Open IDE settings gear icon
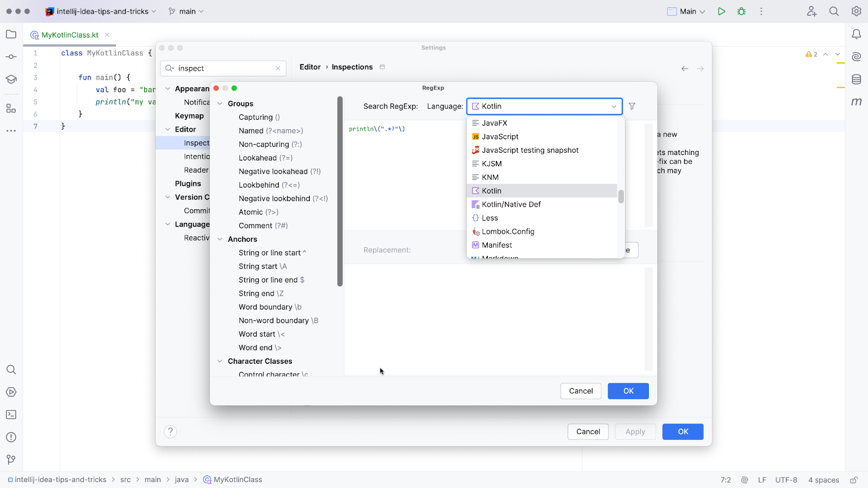Screen dimensions: 868x488 857,11
